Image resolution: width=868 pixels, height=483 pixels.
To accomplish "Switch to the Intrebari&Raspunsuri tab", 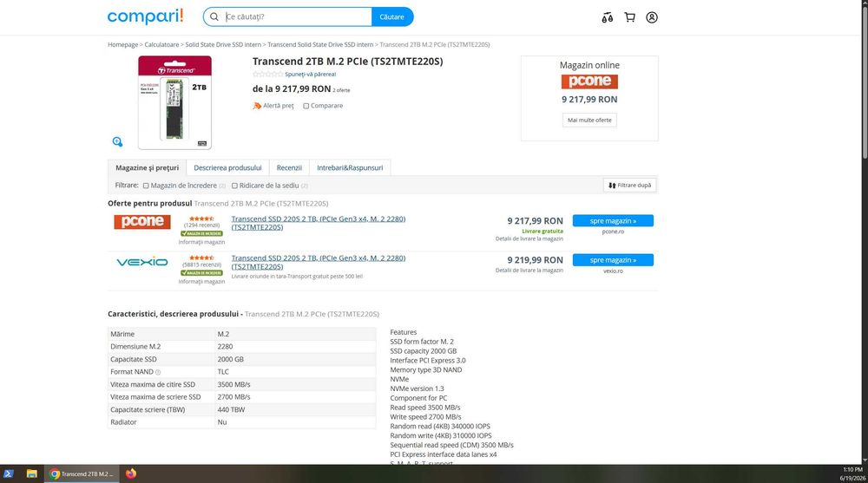I will [350, 167].
